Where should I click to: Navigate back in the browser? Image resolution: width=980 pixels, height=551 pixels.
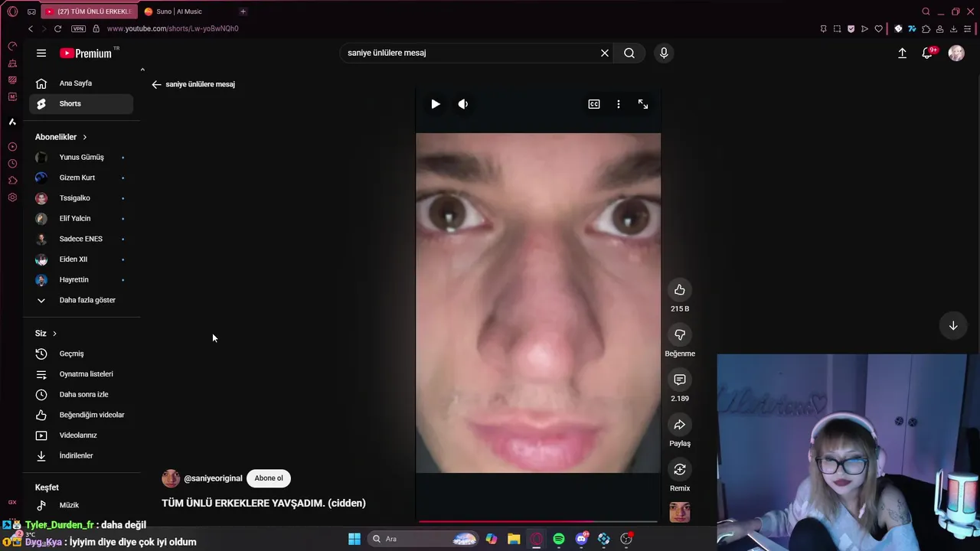31,29
